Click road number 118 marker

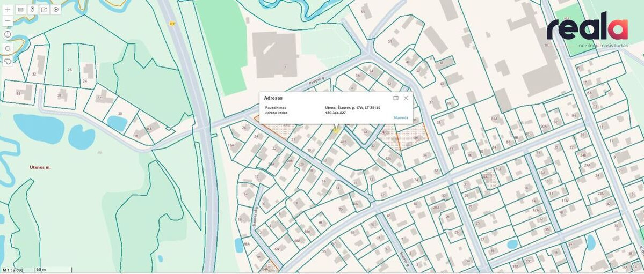click(x=172, y=24)
